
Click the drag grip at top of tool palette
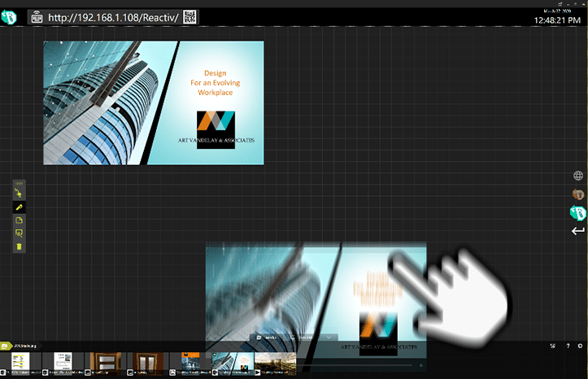coord(20,183)
